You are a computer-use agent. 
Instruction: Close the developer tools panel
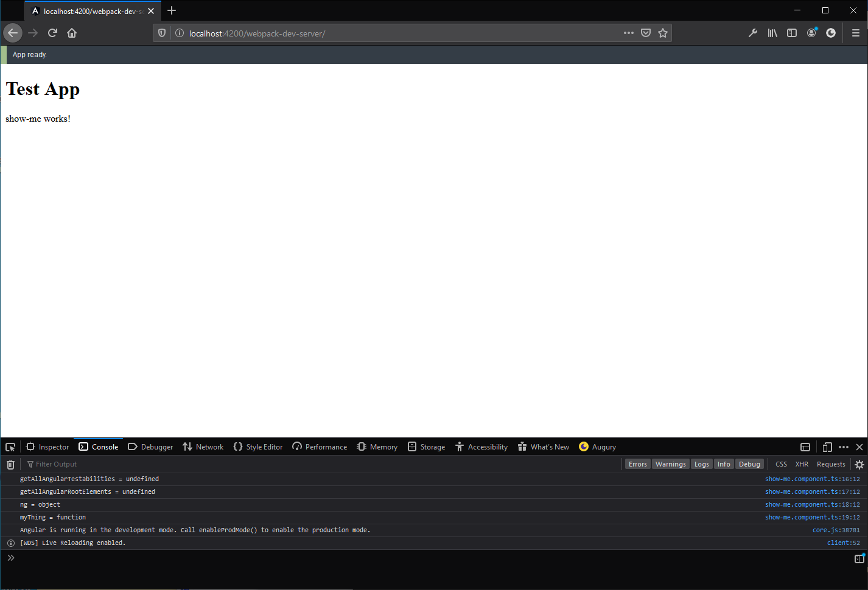point(859,447)
